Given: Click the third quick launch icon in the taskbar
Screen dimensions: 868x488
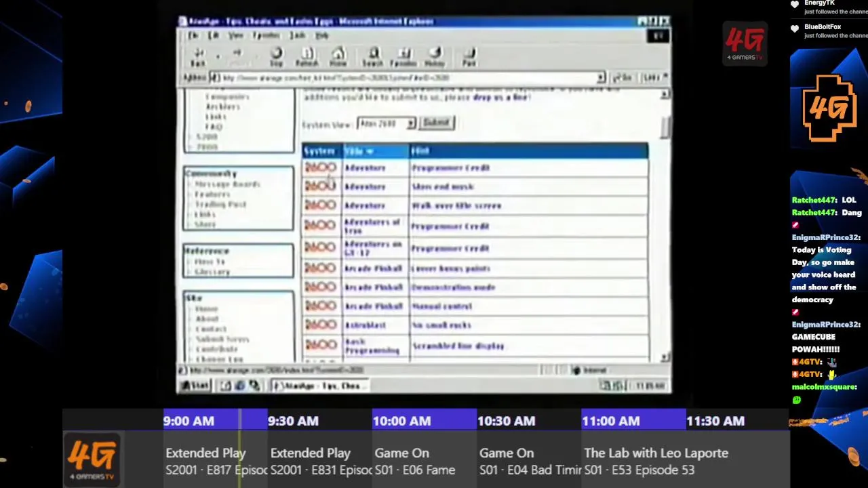Looking at the screenshot, I should point(254,386).
